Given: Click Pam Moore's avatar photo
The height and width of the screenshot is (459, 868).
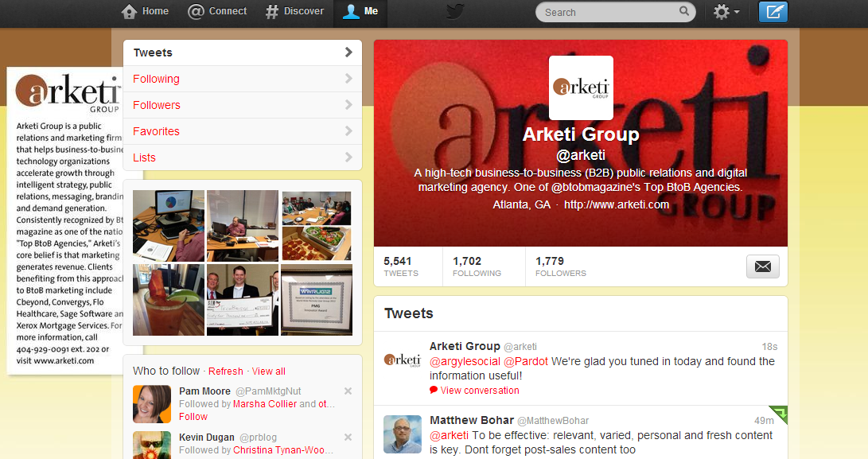Looking at the screenshot, I should [152, 404].
